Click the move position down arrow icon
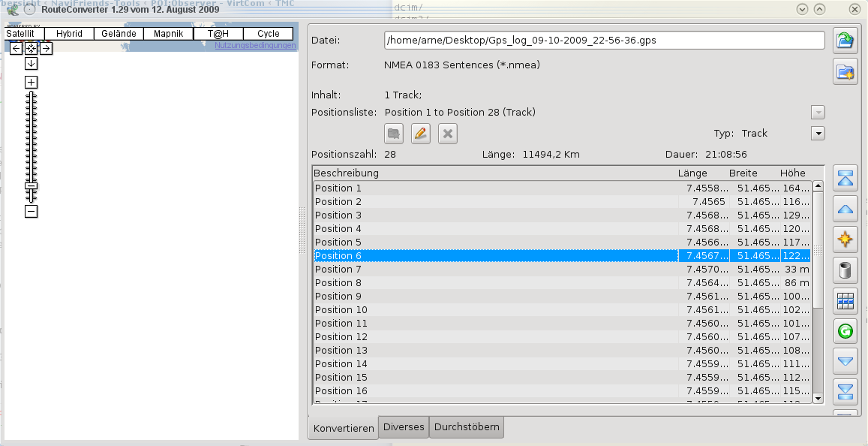 click(x=845, y=361)
